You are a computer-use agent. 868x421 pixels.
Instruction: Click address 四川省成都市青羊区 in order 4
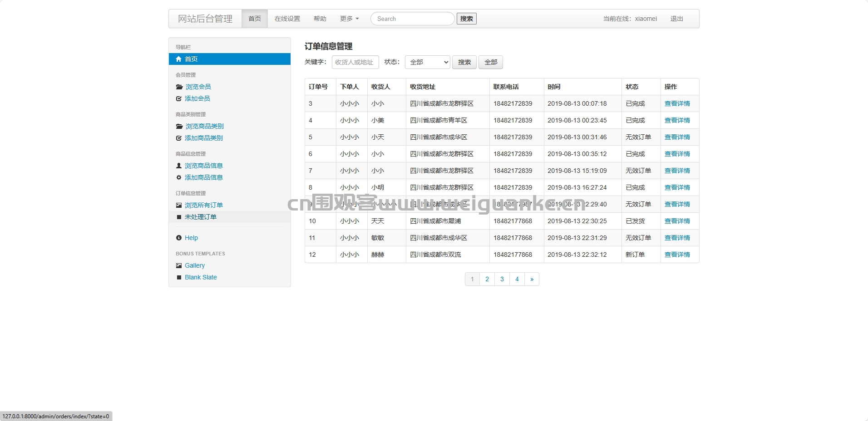pyautogui.click(x=439, y=120)
